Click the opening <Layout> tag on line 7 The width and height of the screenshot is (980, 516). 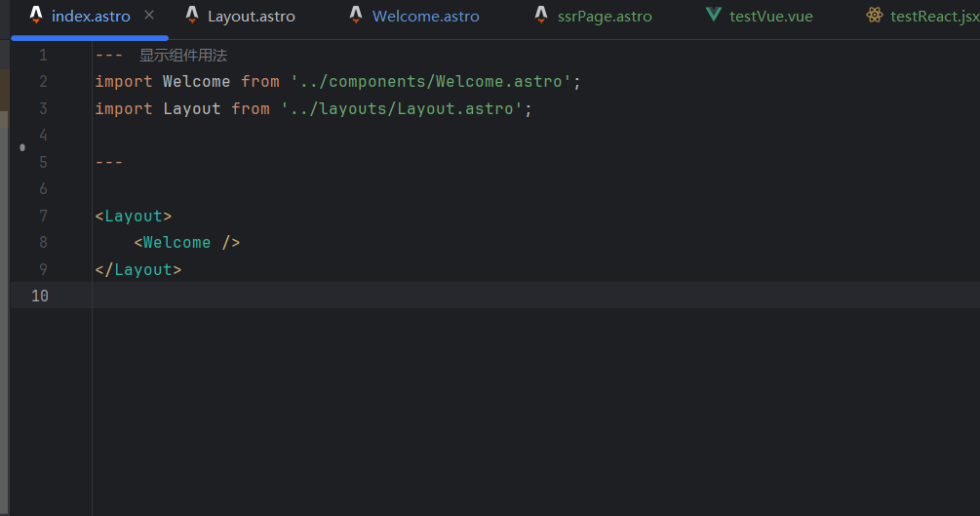point(134,216)
